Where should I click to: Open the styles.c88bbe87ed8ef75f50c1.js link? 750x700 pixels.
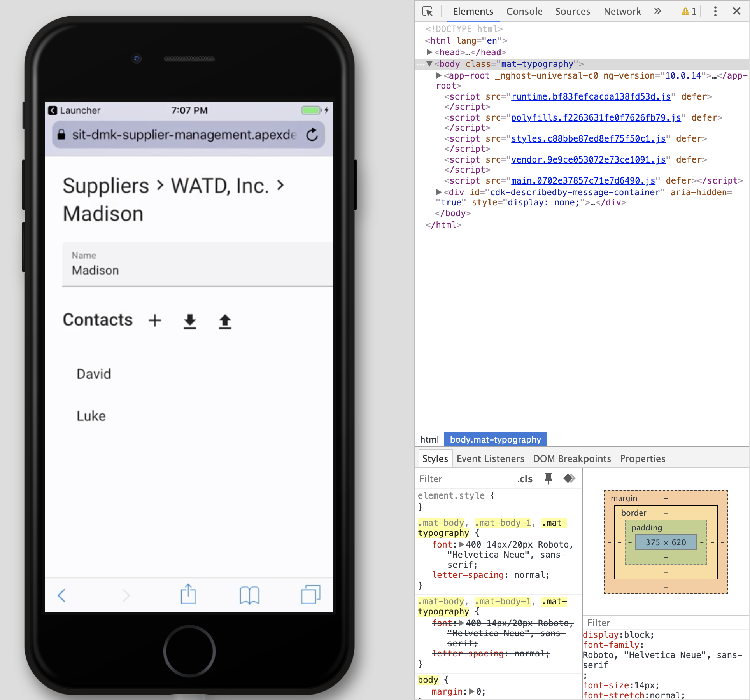[x=588, y=138]
